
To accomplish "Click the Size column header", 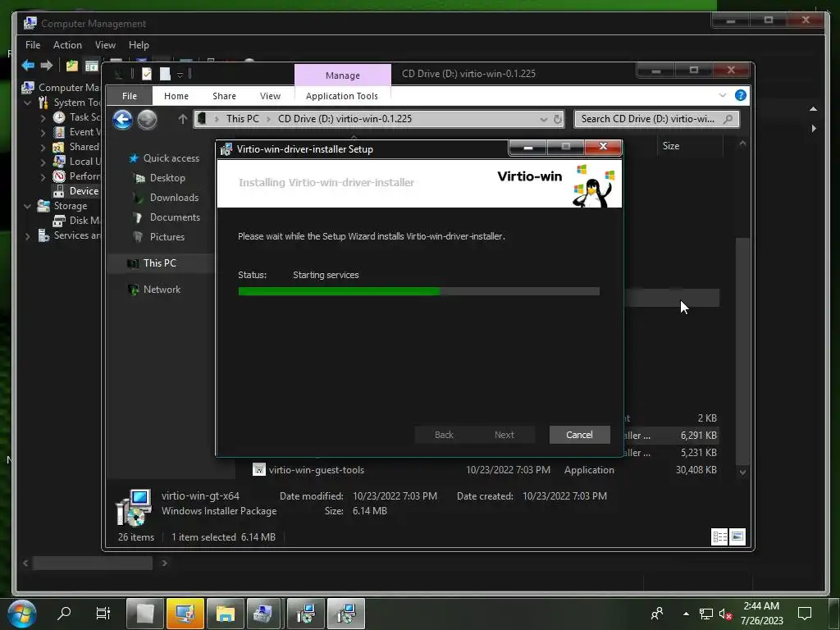I will coord(671,146).
